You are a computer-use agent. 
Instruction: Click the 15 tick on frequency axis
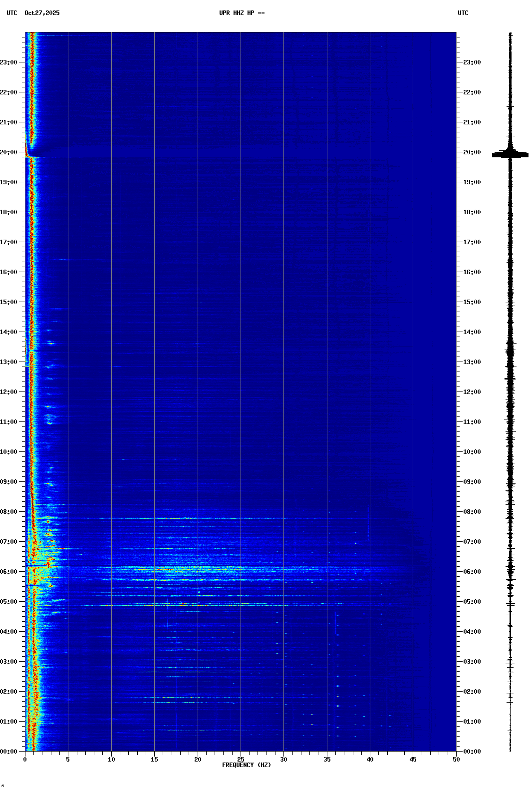tap(154, 760)
